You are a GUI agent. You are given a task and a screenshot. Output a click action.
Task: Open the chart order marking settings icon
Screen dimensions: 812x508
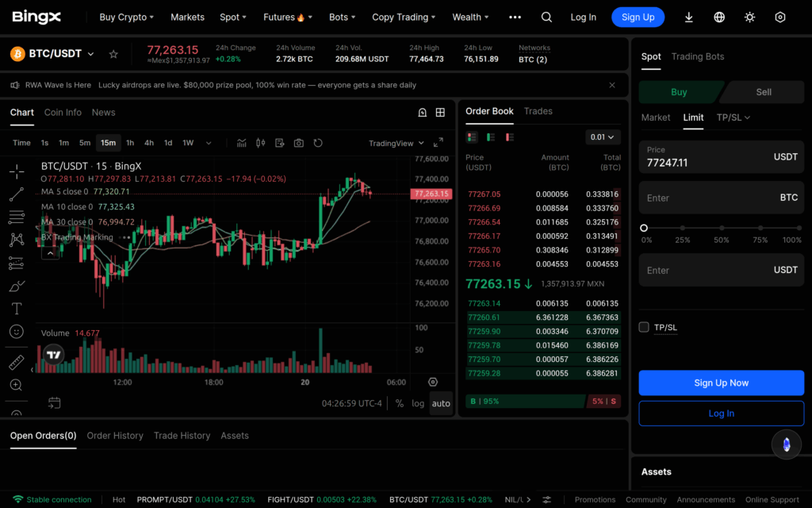click(x=280, y=143)
